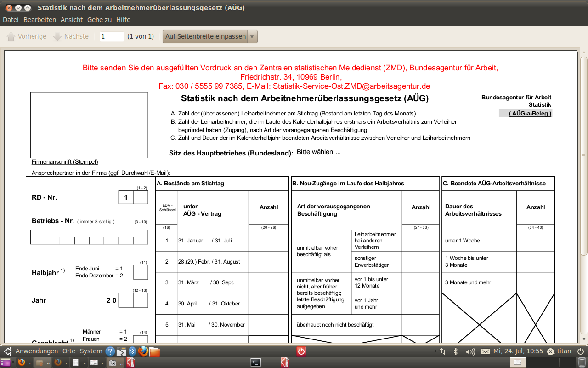588x368 pixels.
Task: Open the volume control in system tray
Action: click(470, 351)
